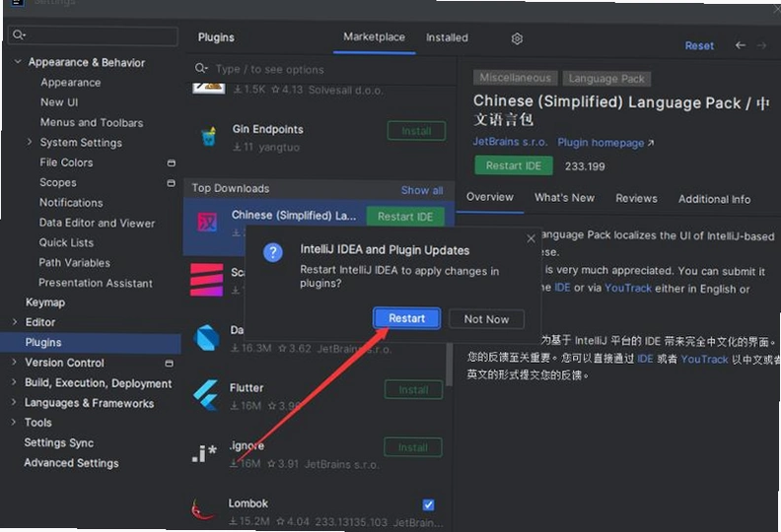Click the Dart plugin logo
This screenshot has height=532, width=781.
tap(206, 337)
